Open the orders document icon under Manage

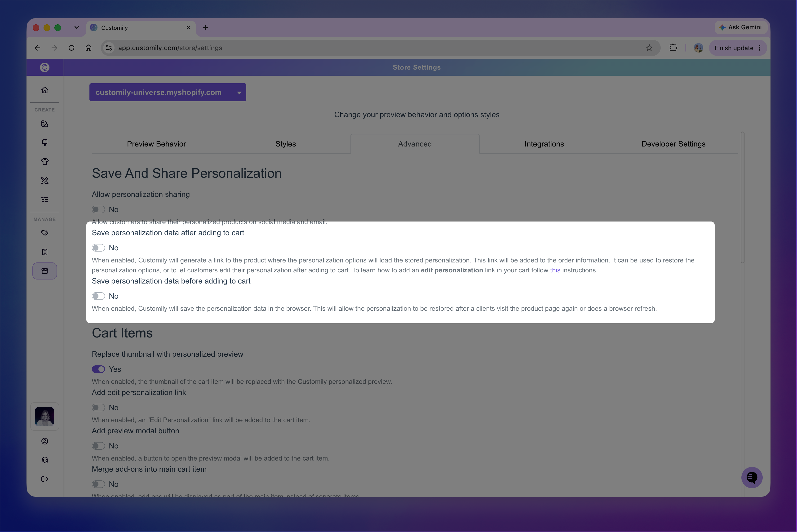click(x=44, y=252)
